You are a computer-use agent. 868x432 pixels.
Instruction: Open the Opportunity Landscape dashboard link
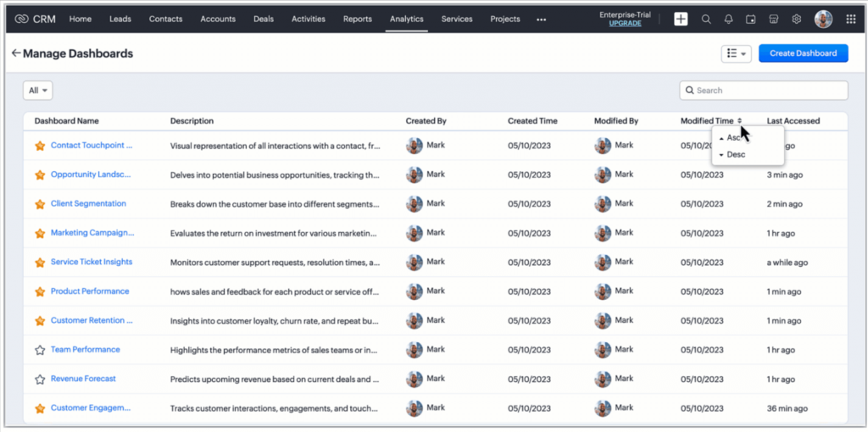point(91,174)
